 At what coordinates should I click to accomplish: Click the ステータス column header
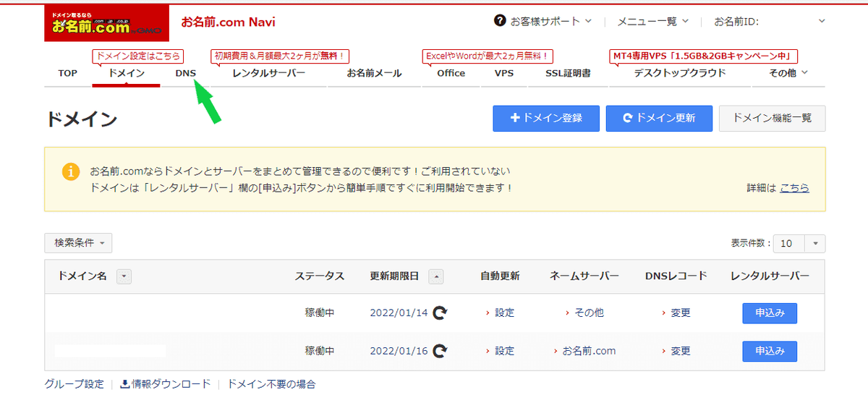point(320,276)
